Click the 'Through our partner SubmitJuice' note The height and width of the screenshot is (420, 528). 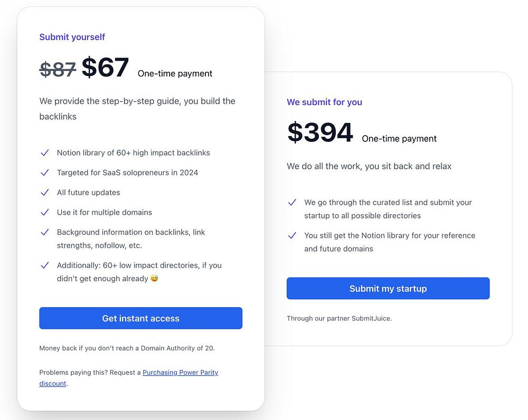339,319
